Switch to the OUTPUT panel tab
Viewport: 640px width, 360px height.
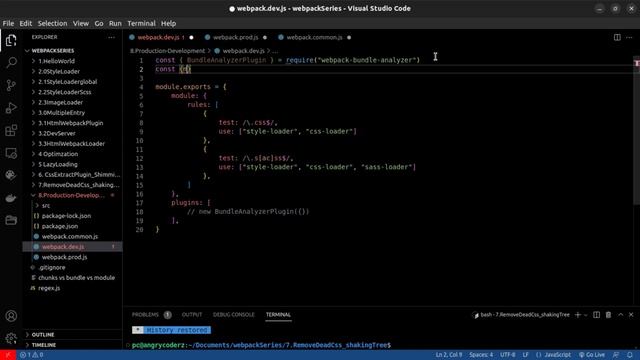point(192,315)
